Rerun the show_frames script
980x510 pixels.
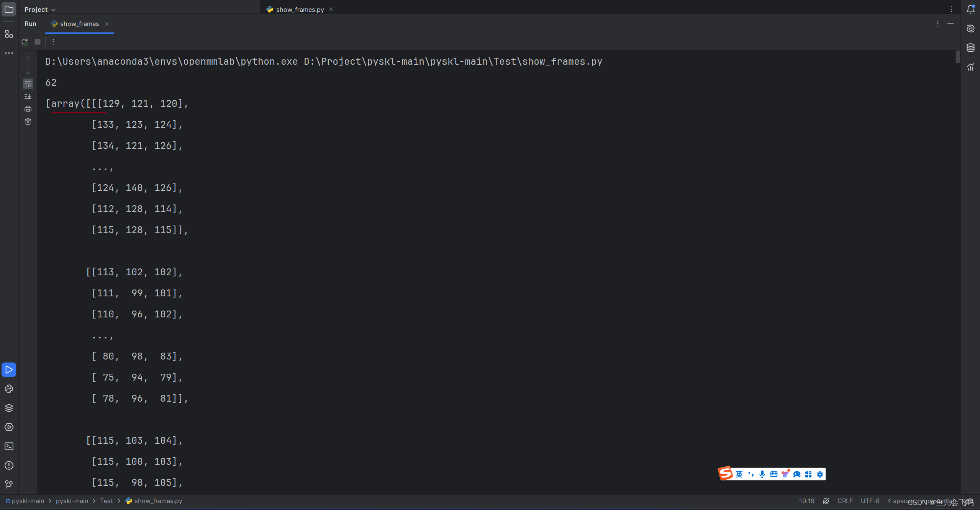pos(25,42)
